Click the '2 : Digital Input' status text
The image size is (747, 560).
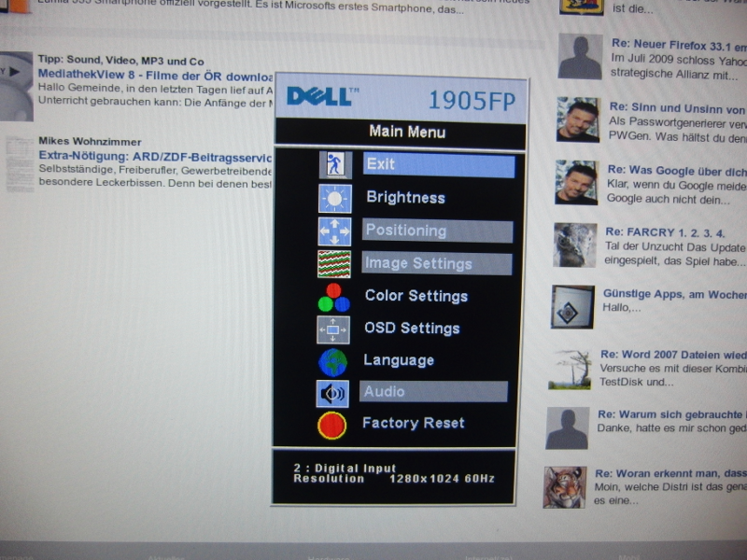point(345,469)
